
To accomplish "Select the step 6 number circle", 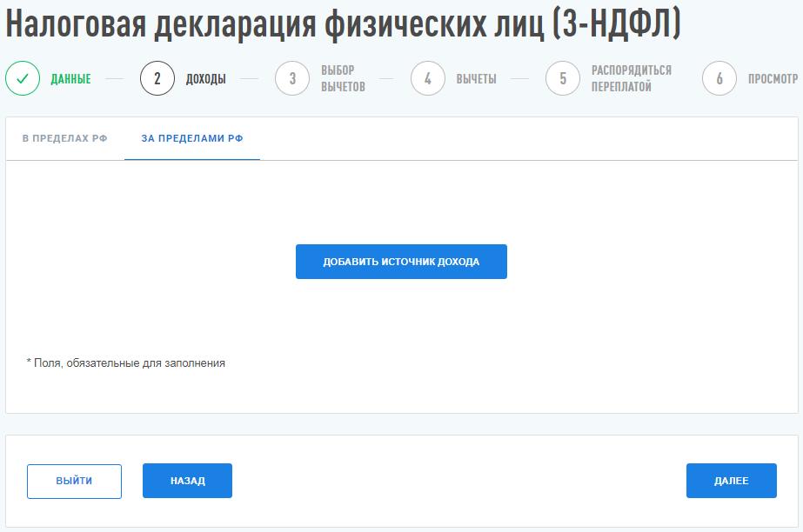I will tap(719, 79).
